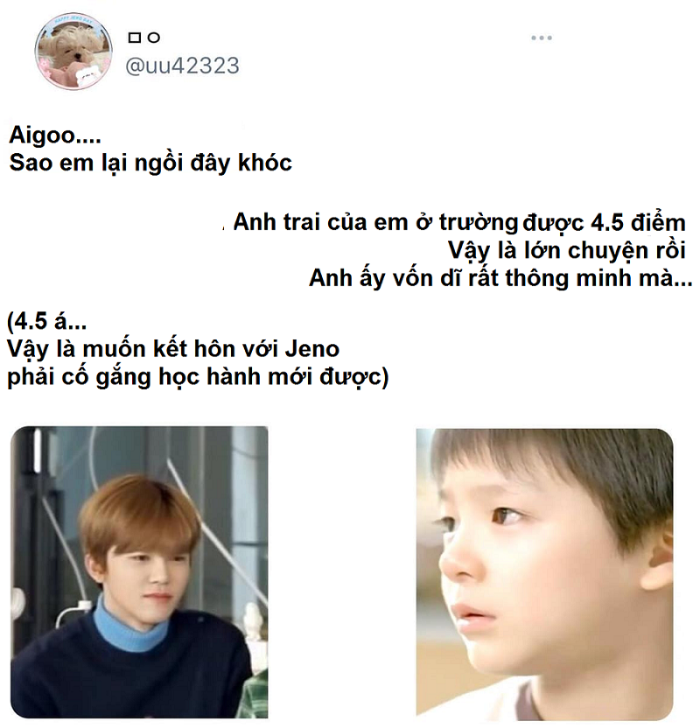
Task: Open the puppy profile avatar
Action: (x=73, y=51)
